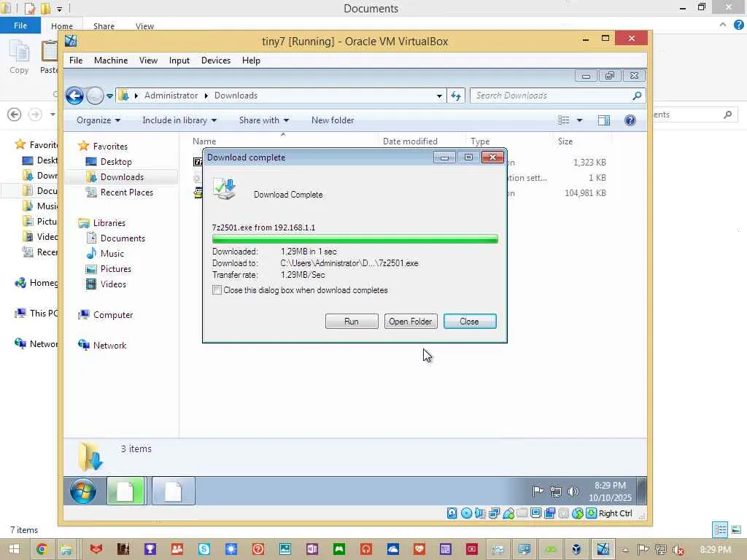Click the guest back navigation arrow
This screenshot has height=560, width=747.
coord(74,96)
